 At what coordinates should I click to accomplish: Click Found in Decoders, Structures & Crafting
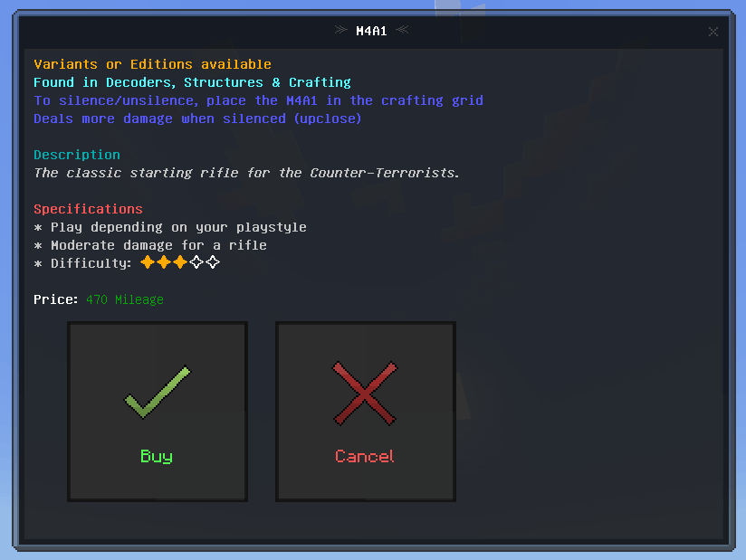pos(192,82)
